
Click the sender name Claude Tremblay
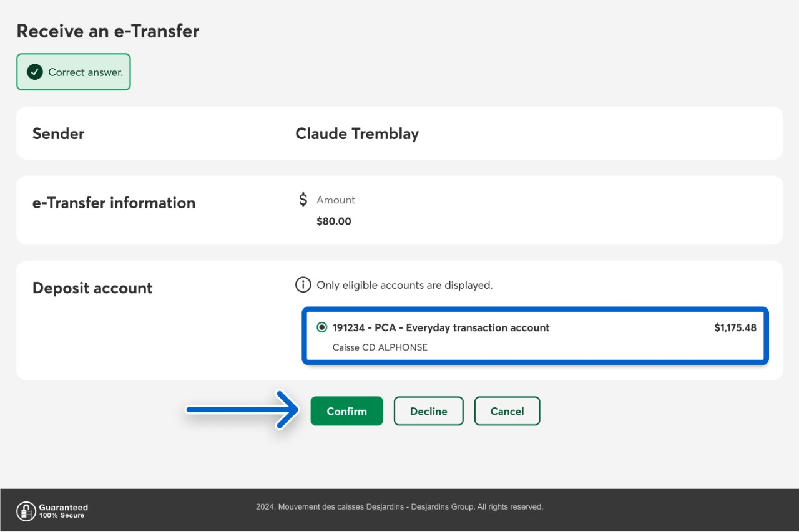356,133
